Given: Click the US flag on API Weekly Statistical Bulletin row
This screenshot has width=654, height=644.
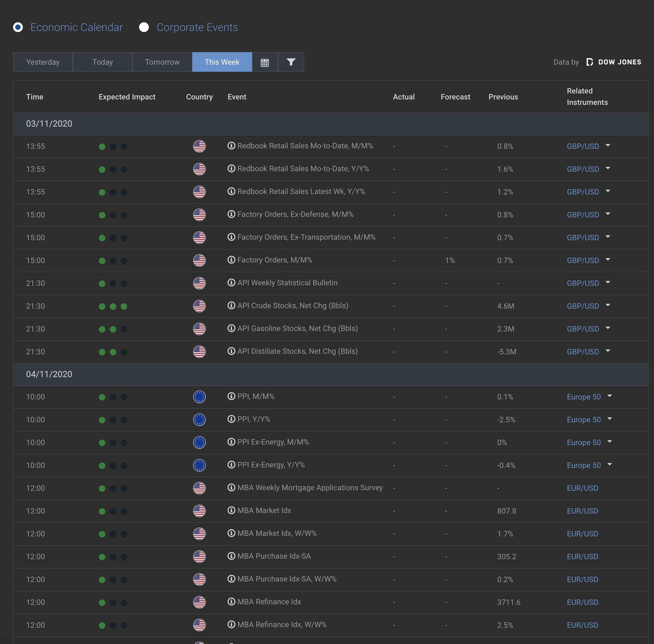Looking at the screenshot, I should (199, 283).
